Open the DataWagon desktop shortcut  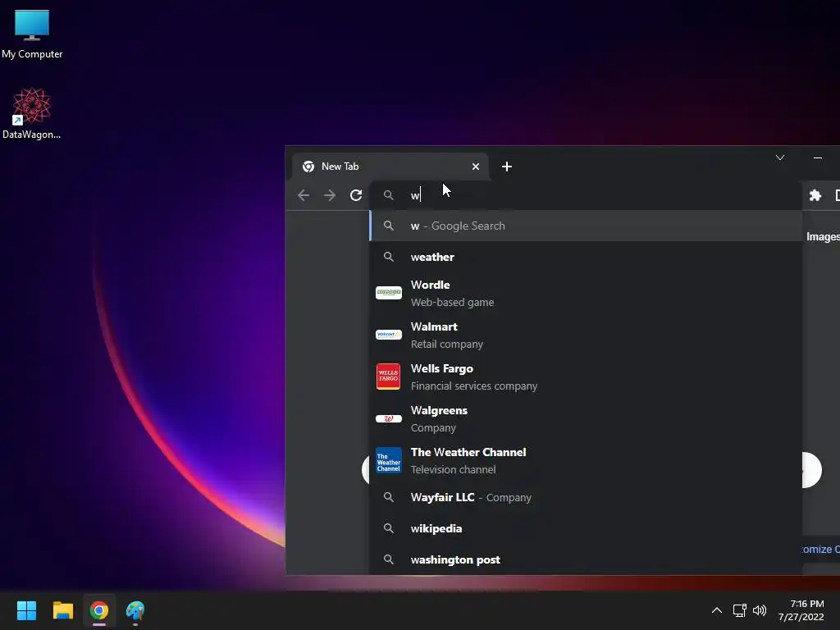tap(31, 113)
